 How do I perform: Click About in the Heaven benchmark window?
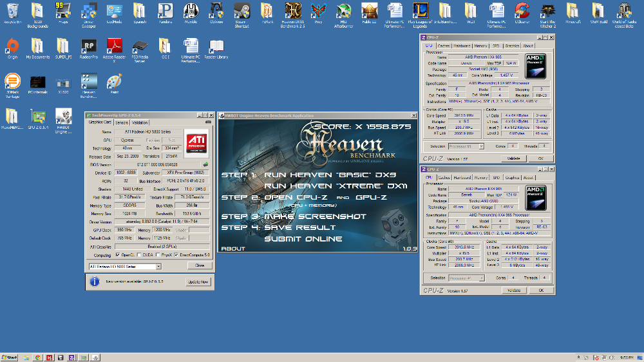[233, 249]
